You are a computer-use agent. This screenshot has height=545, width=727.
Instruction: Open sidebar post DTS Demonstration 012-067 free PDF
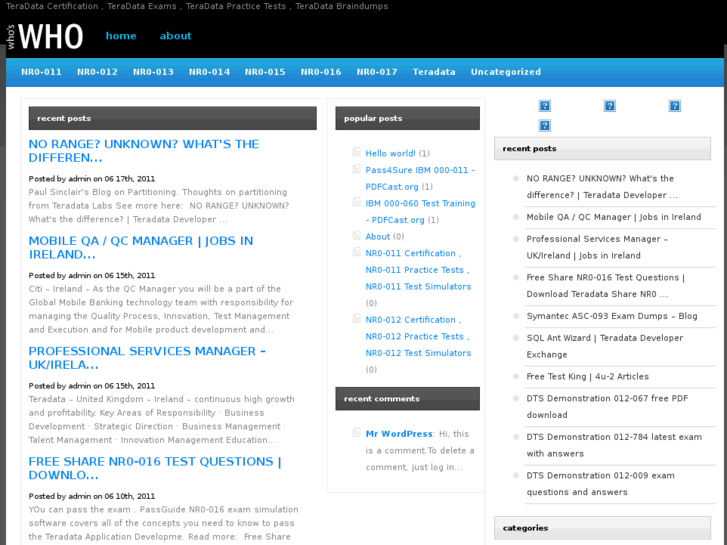click(x=607, y=407)
